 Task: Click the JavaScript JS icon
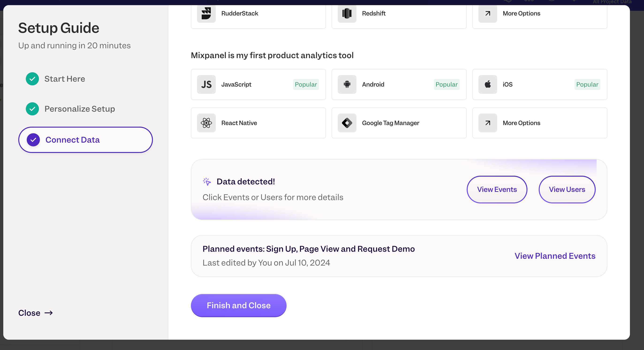[x=206, y=84]
